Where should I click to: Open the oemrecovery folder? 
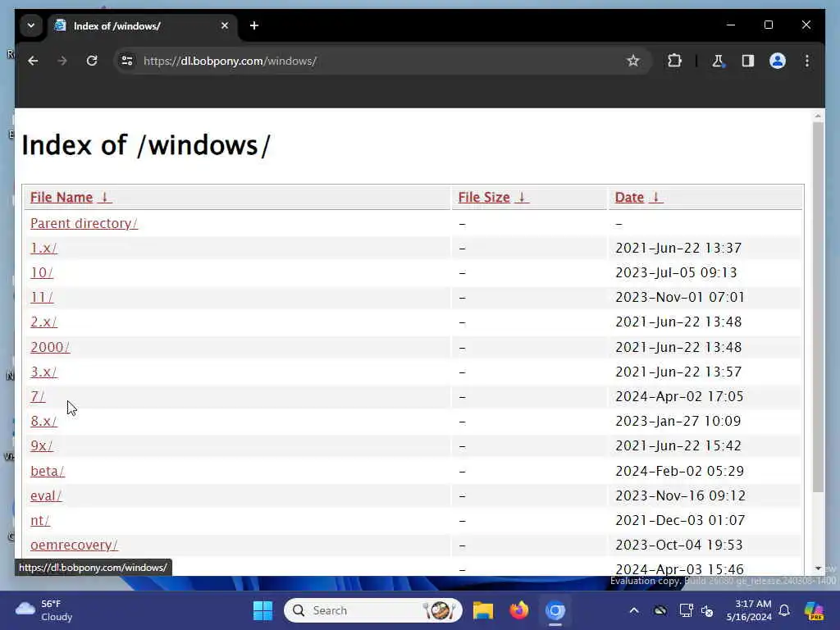coord(74,545)
